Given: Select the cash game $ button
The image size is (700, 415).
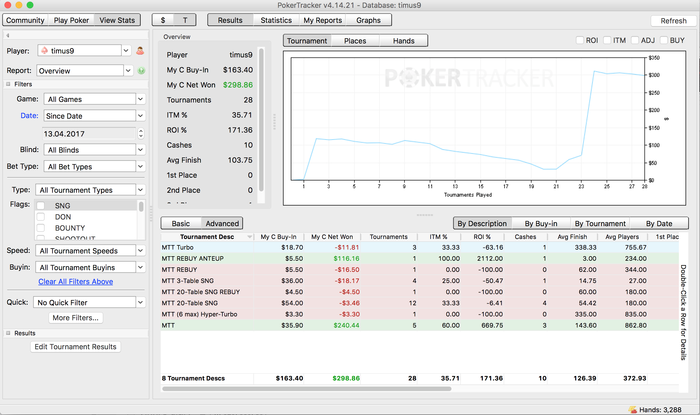Looking at the screenshot, I should (163, 20).
